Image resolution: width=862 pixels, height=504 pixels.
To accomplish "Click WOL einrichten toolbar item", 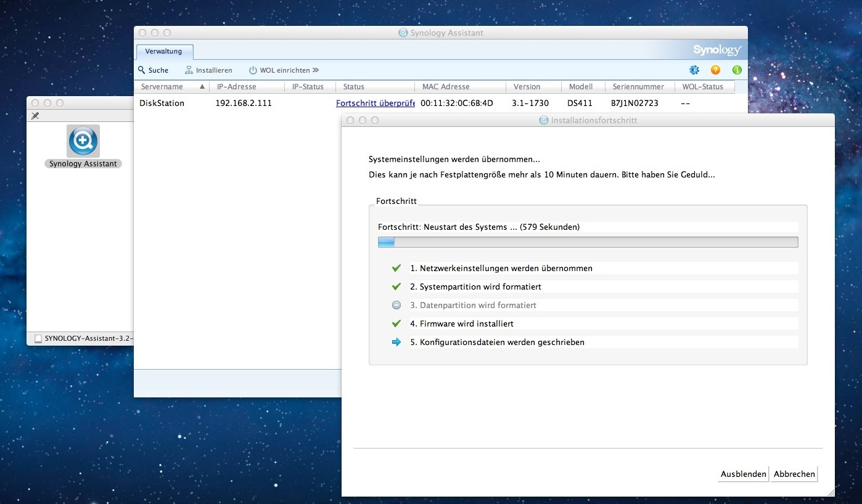I will pyautogui.click(x=279, y=70).
